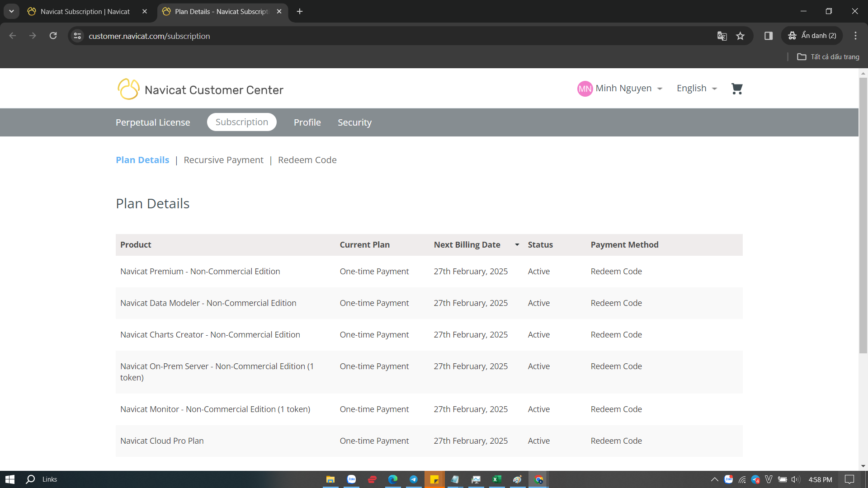The image size is (868, 488).
Task: Open the Windows notification center
Action: tap(849, 479)
